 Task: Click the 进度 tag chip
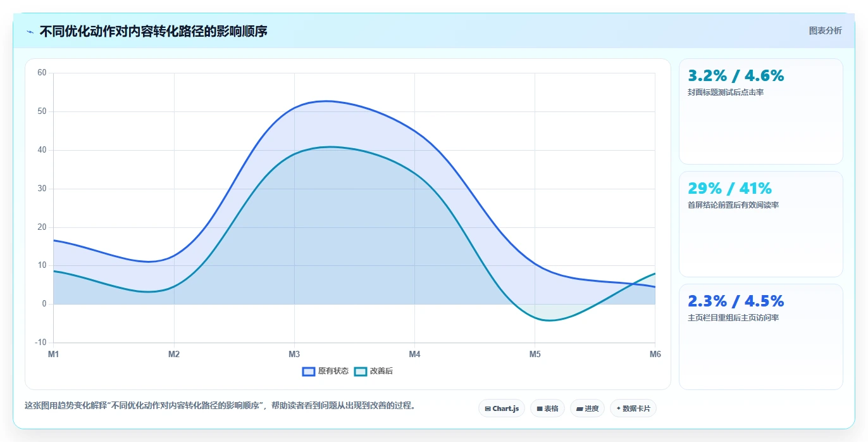587,408
